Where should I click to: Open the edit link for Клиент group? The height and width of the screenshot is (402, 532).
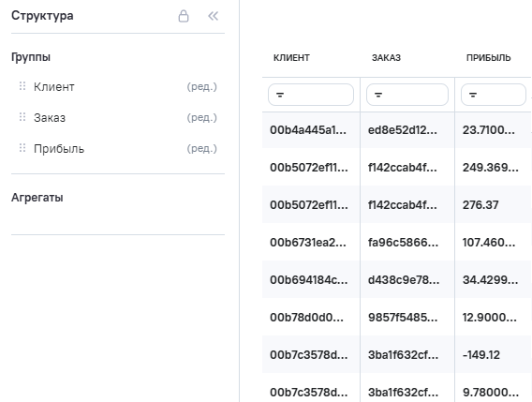pos(202,86)
